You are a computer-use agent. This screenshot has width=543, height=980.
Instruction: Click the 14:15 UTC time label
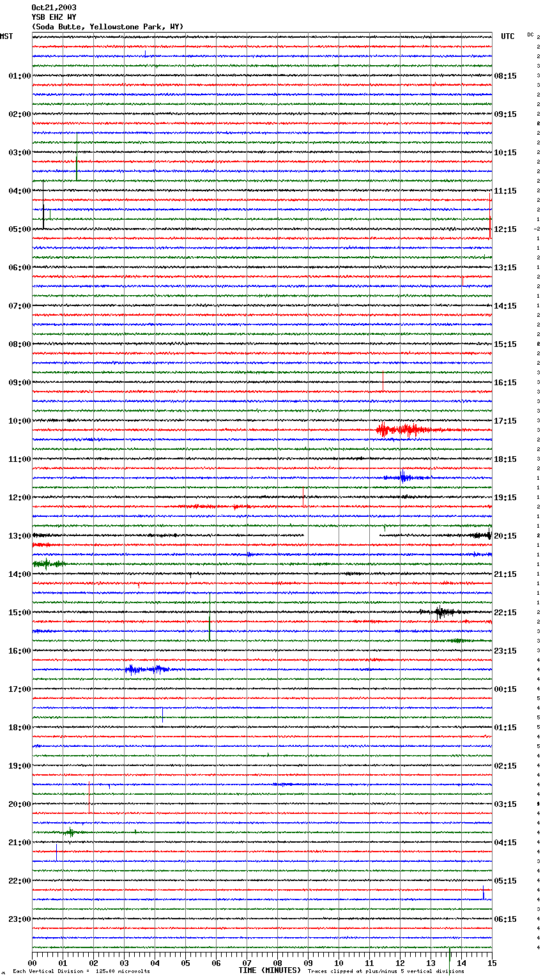tap(505, 306)
